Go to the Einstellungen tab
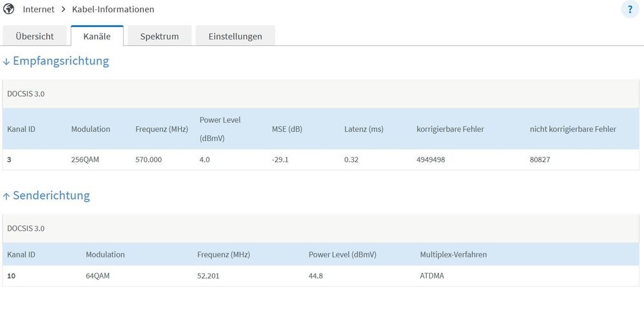Screen dimensions: 644x316 click(x=235, y=36)
